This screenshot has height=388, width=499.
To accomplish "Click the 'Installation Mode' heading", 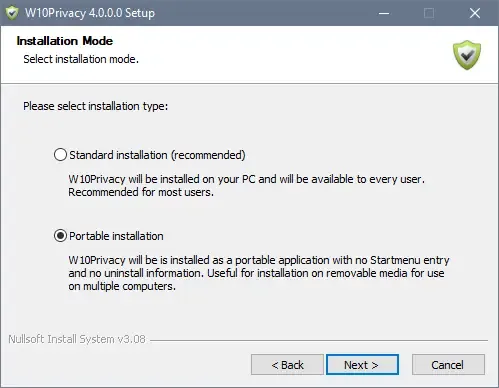I will click(65, 41).
